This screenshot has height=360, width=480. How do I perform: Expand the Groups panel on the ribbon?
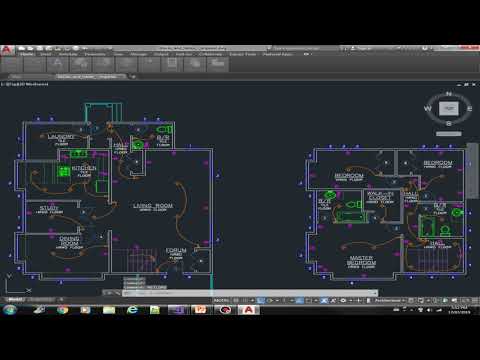pyautogui.click(x=149, y=64)
